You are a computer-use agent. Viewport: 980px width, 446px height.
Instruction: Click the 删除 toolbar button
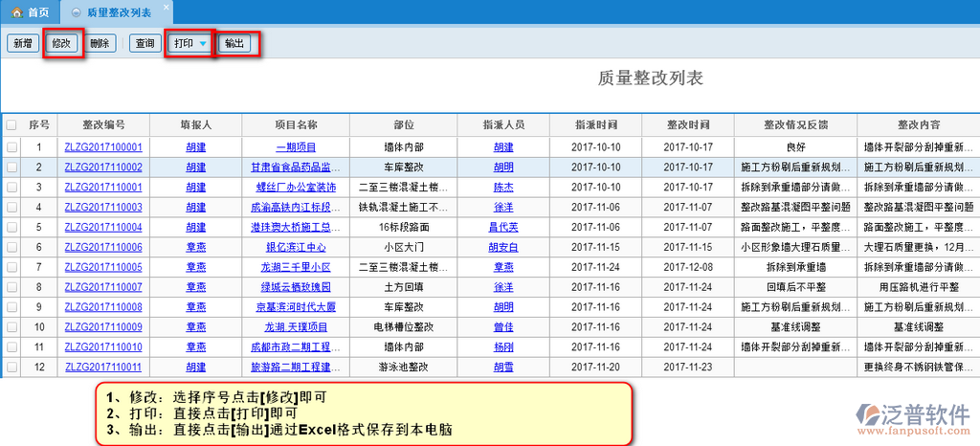point(100,44)
